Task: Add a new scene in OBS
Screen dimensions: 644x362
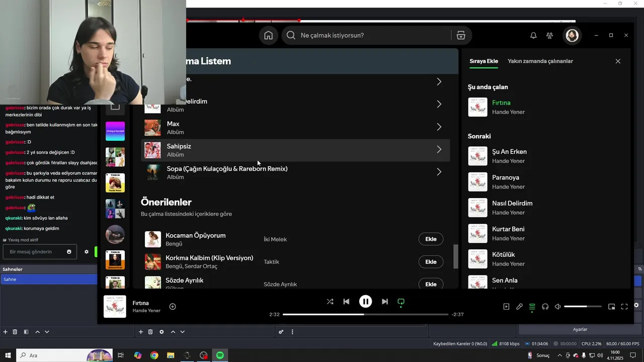Action: coord(6,332)
